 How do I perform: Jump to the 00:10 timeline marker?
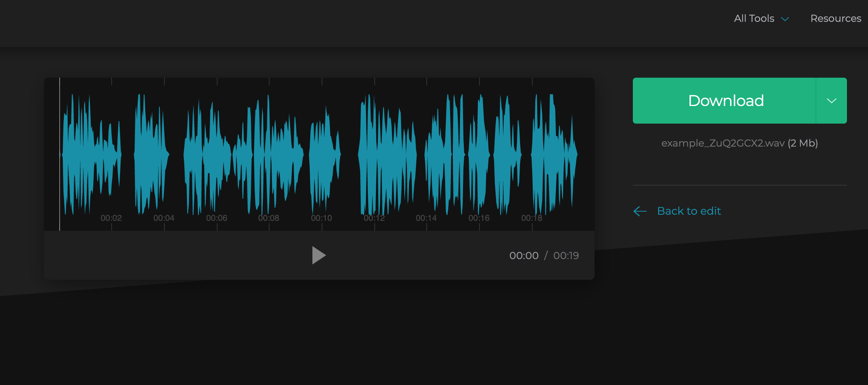322,218
